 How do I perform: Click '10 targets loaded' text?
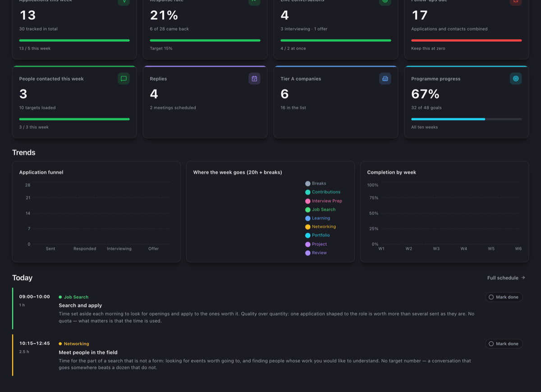click(x=37, y=108)
